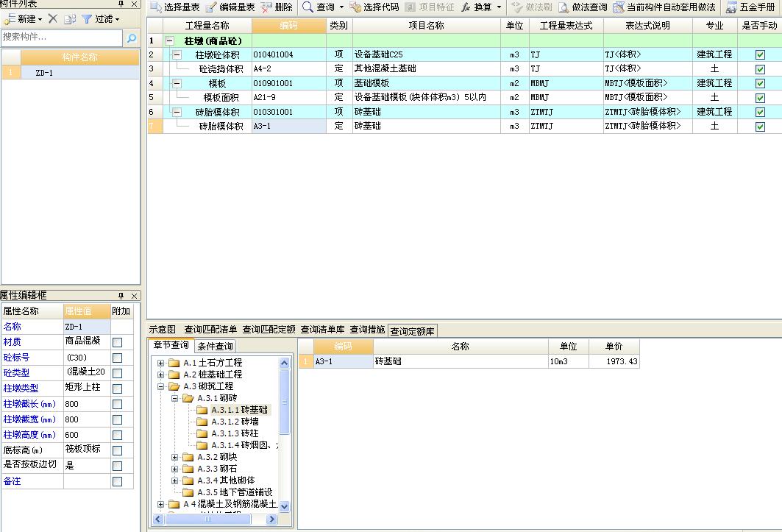Click the 构件名称 column header
This screenshot has height=532, width=782.
click(x=79, y=57)
